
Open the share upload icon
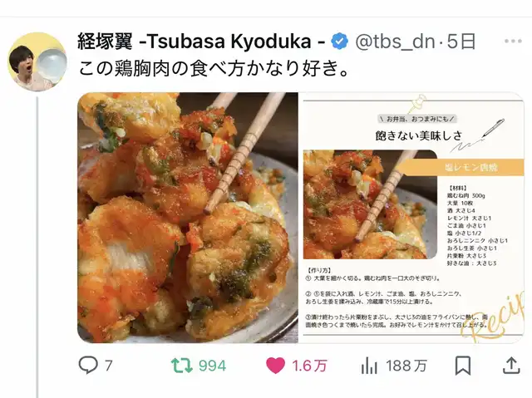click(x=511, y=365)
